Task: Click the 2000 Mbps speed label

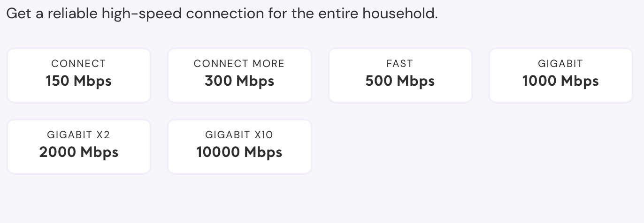Action: pyautogui.click(x=79, y=153)
